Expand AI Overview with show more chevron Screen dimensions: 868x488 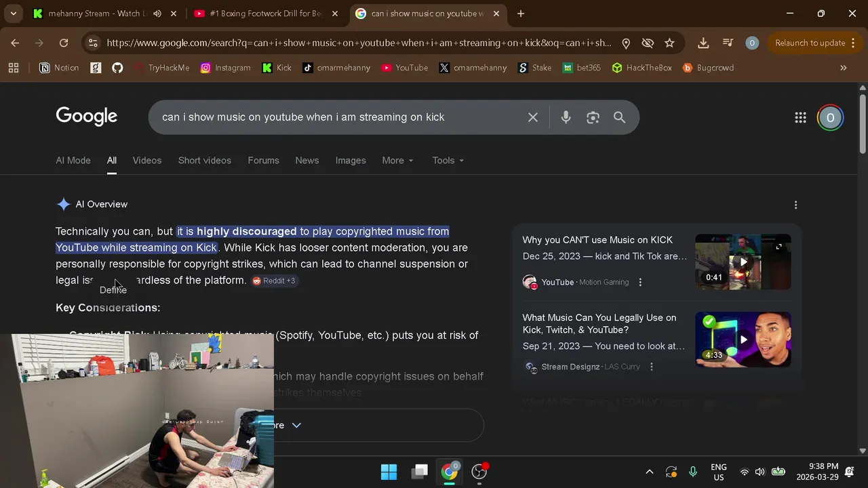[x=296, y=425]
